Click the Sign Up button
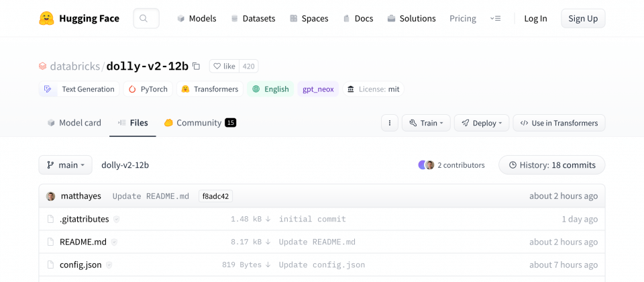Image resolution: width=644 pixels, height=282 pixels. [x=583, y=19]
